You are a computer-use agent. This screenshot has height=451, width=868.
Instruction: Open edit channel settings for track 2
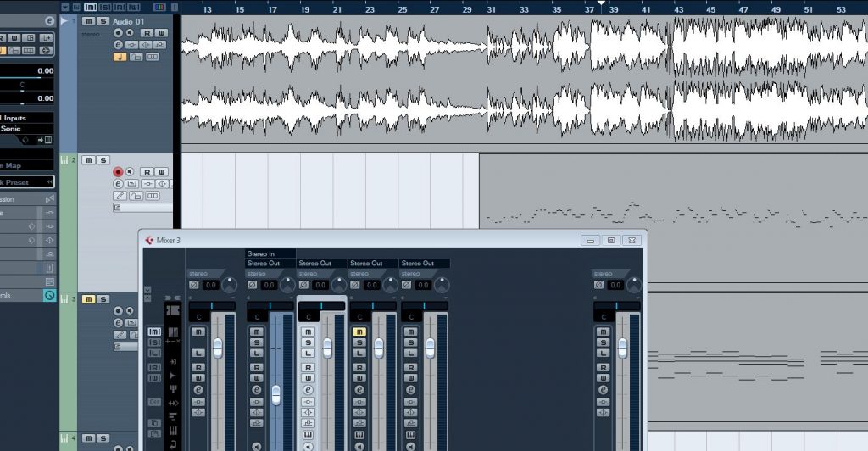click(x=118, y=184)
